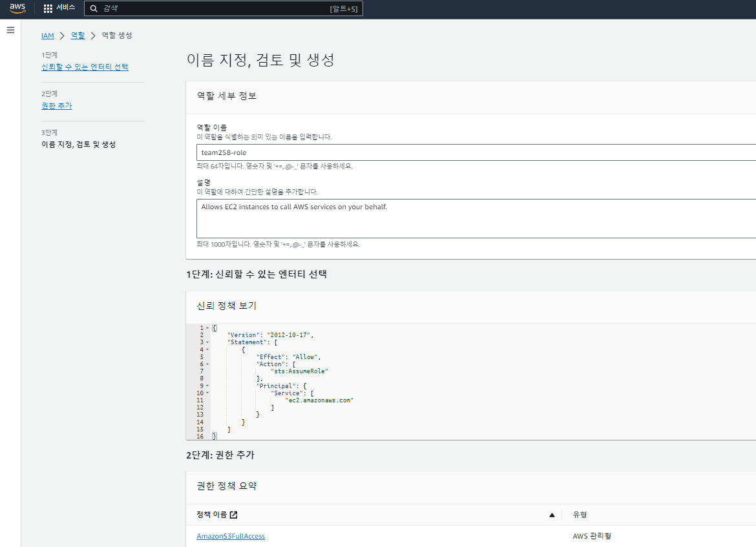The width and height of the screenshot is (756, 547).
Task: Sort by 정책 이름 column header
Action: click(x=212, y=515)
